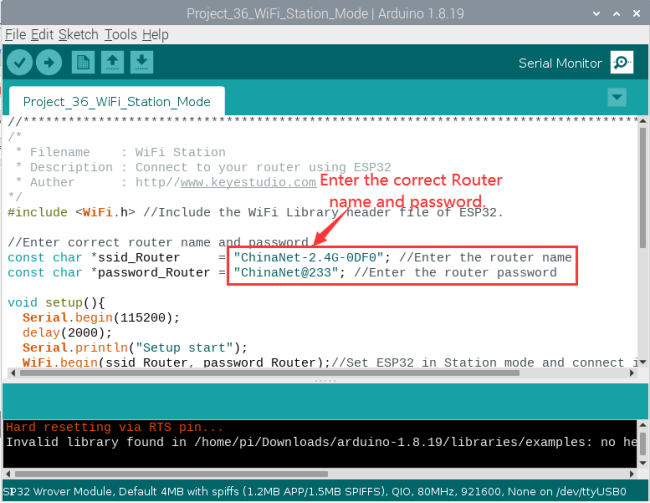Click the editor horizontal scroll-left arrow
The image size is (650, 503).
13,373
